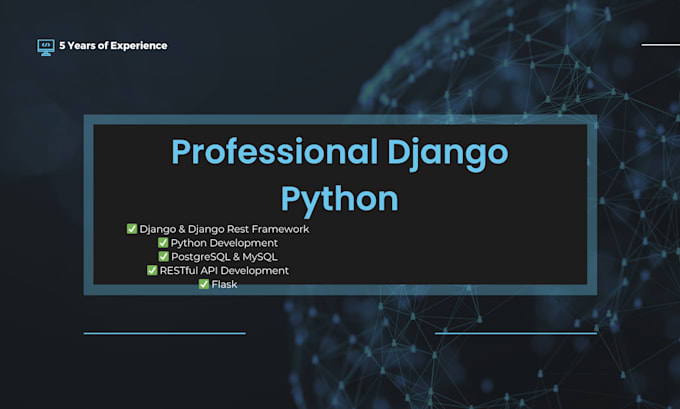Image resolution: width=680 pixels, height=409 pixels.
Task: Click the 'RESTful API Development' text
Action: coord(224,271)
